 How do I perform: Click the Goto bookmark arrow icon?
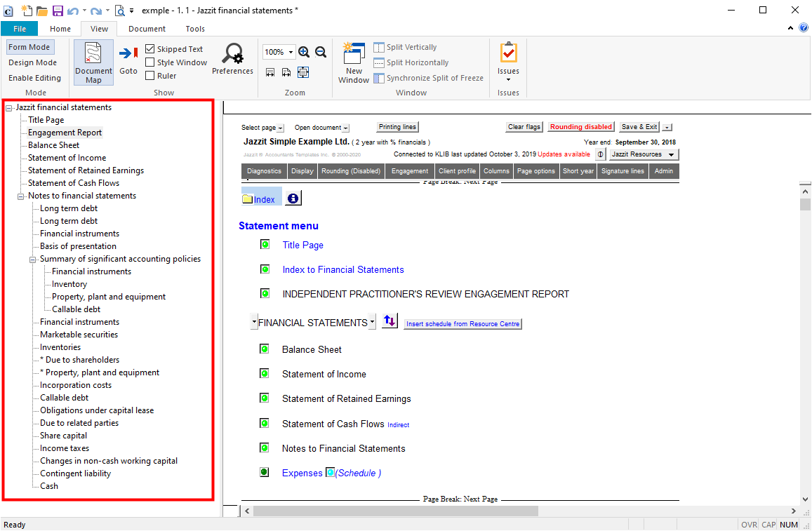[x=128, y=53]
